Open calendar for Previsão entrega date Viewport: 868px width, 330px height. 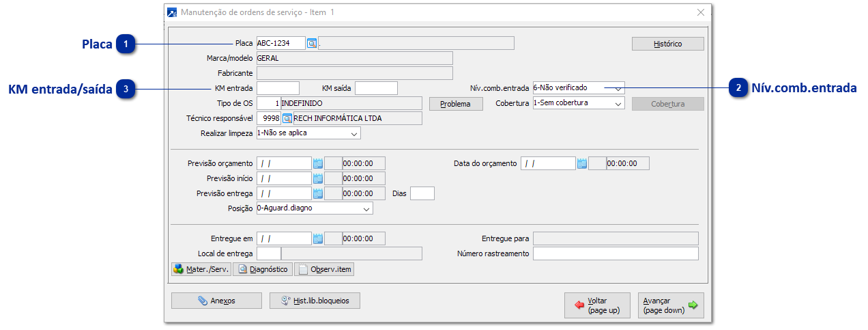point(317,194)
